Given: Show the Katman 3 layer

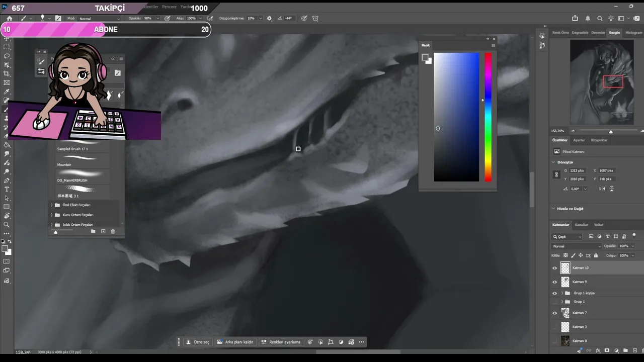Looking at the screenshot, I should [555, 327].
